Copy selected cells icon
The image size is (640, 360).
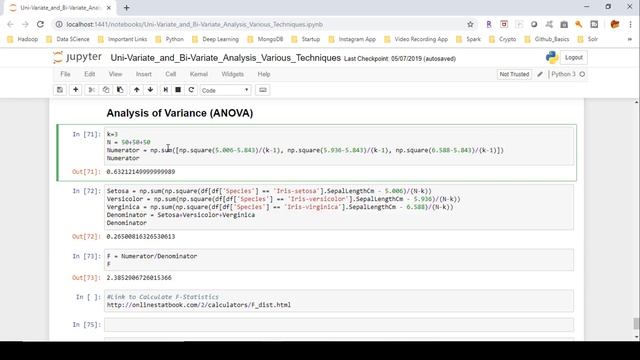click(106, 90)
